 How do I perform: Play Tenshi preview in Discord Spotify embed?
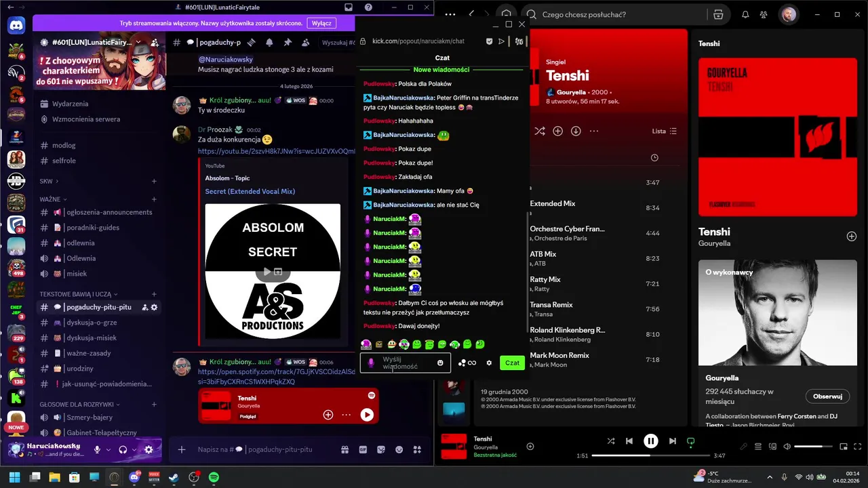tap(367, 414)
